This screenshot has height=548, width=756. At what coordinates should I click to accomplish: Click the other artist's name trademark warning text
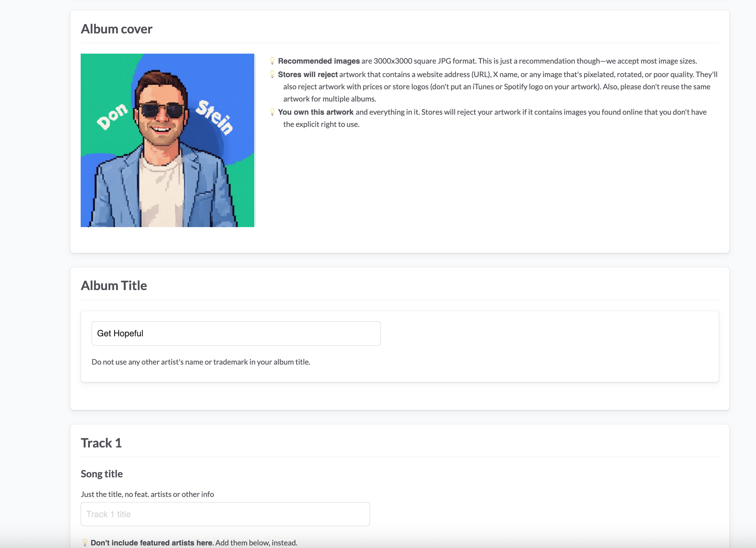click(201, 362)
